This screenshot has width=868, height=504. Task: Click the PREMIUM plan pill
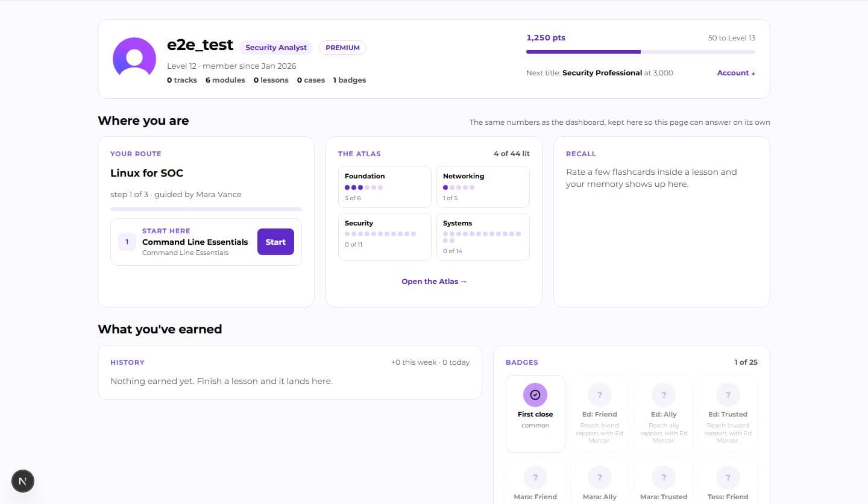[x=342, y=48]
